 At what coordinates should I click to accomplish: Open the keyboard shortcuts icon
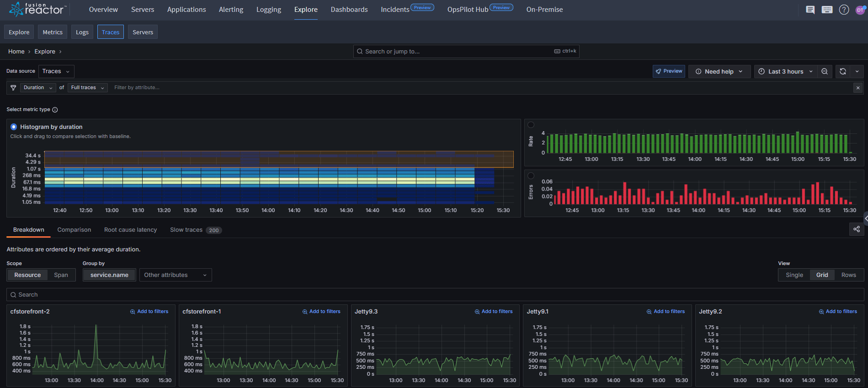coord(827,10)
